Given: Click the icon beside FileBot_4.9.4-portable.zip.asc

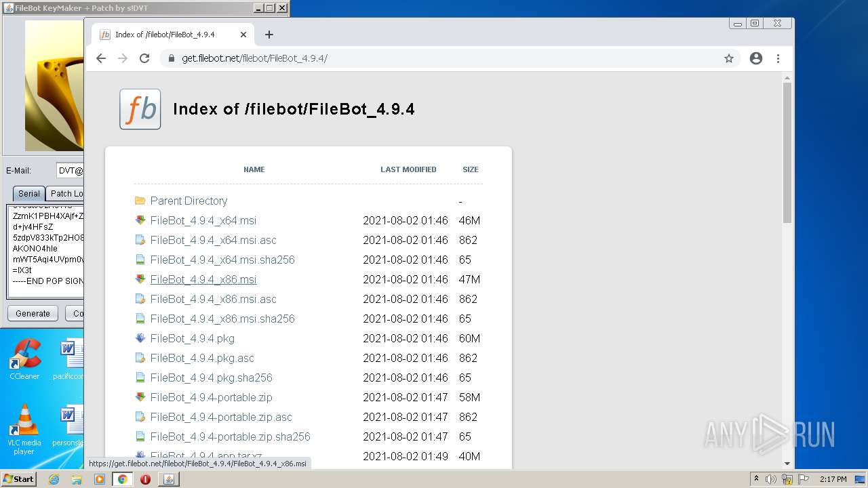Looking at the screenshot, I should [140, 417].
